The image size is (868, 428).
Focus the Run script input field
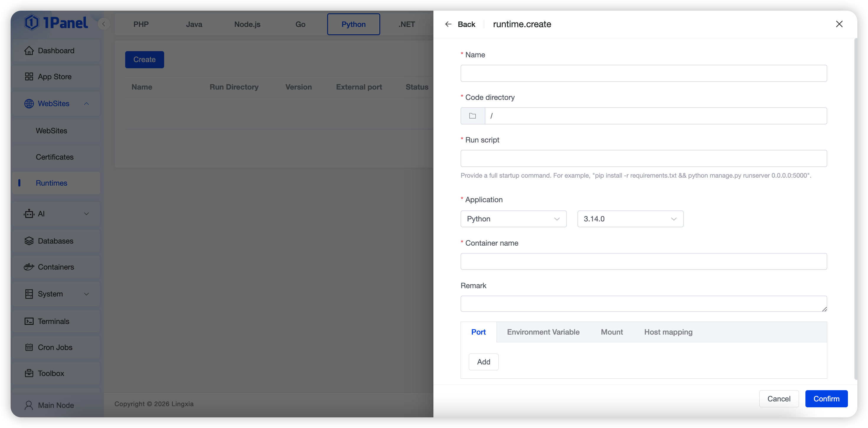point(643,158)
